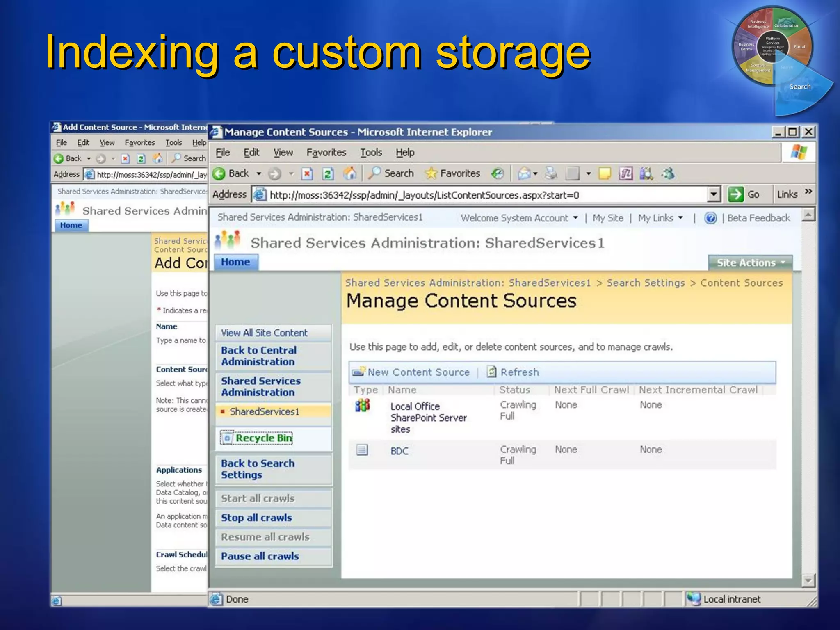This screenshot has width=840, height=630.
Task: Click the Stop icon in Manage Content Sources toolbar
Action: (x=307, y=174)
